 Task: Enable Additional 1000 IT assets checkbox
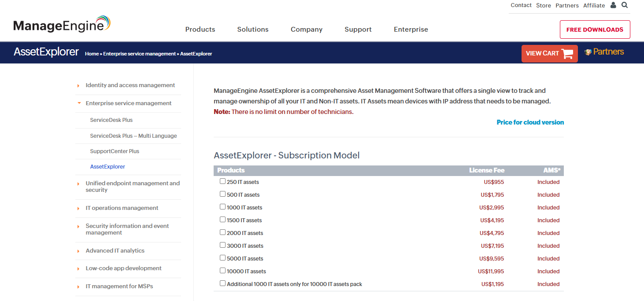[x=222, y=283]
